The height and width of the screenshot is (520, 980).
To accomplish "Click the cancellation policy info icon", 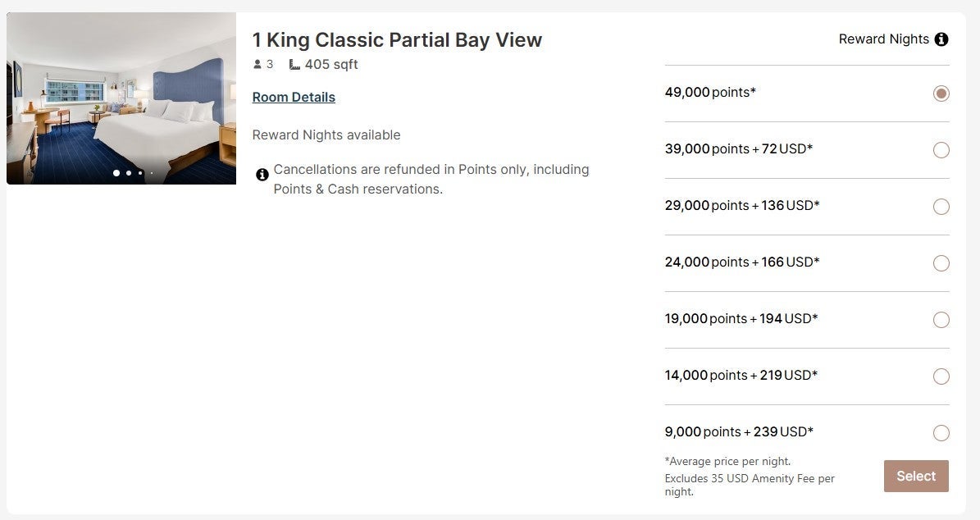I will (262, 174).
